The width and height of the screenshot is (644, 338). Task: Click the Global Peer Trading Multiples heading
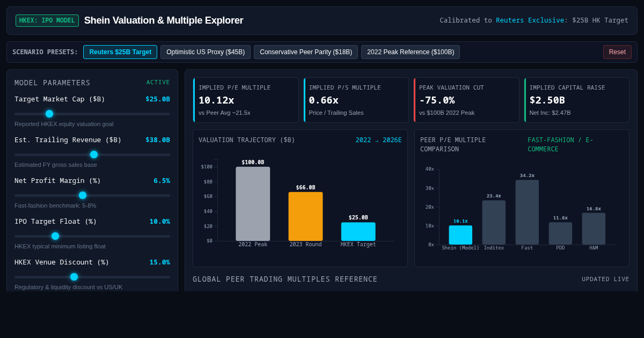(285, 279)
